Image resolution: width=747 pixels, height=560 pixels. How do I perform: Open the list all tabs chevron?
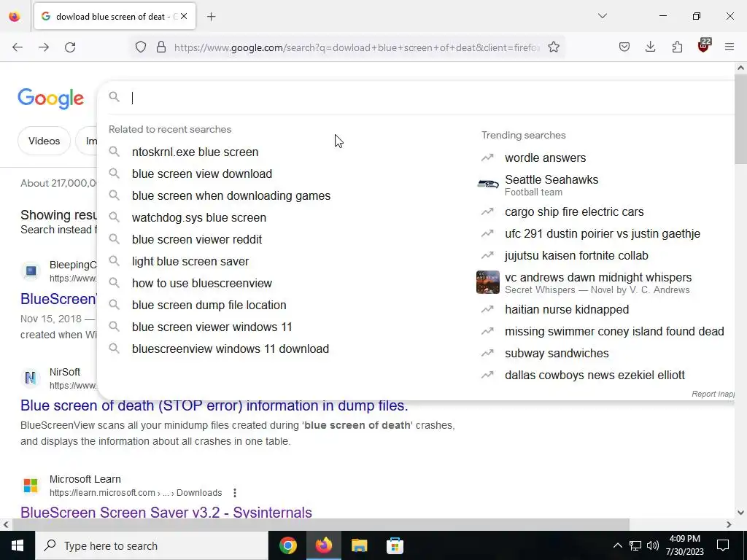603,16
